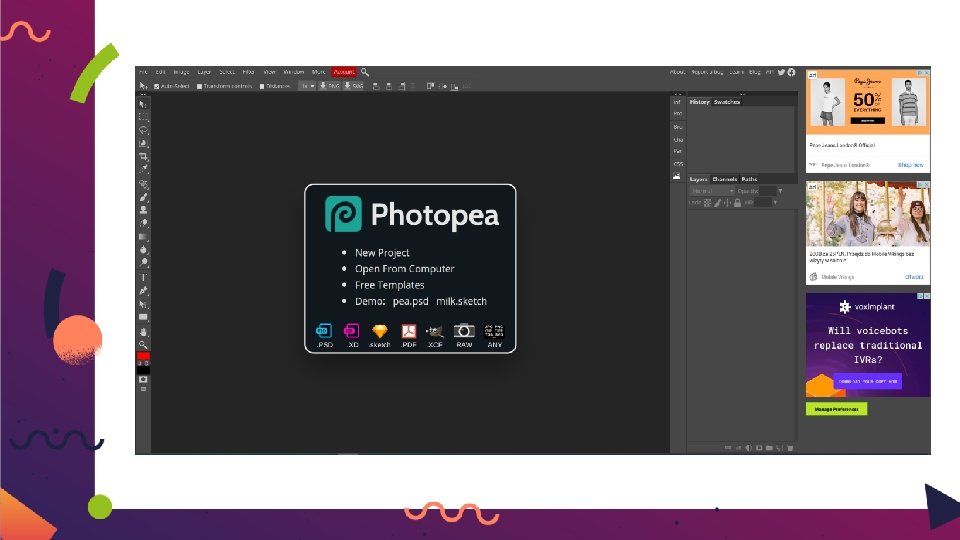960x540 pixels.
Task: Open the Window menu
Action: click(x=294, y=72)
